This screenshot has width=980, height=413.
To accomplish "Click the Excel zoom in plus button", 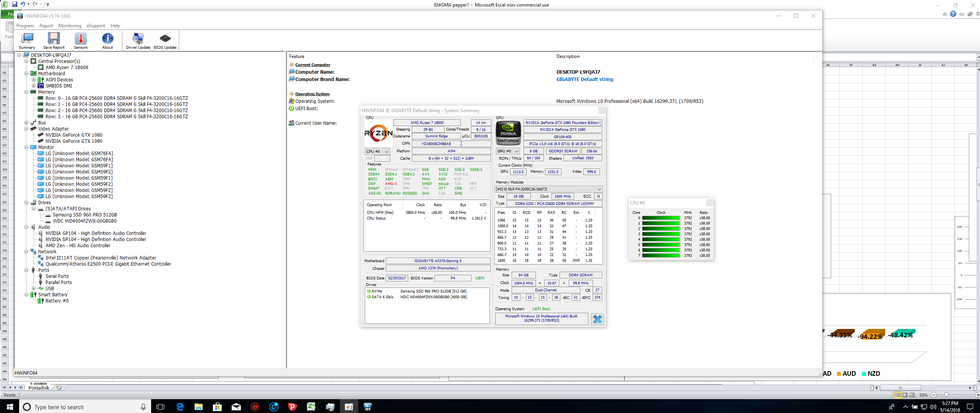I will pyautogui.click(x=977, y=395).
